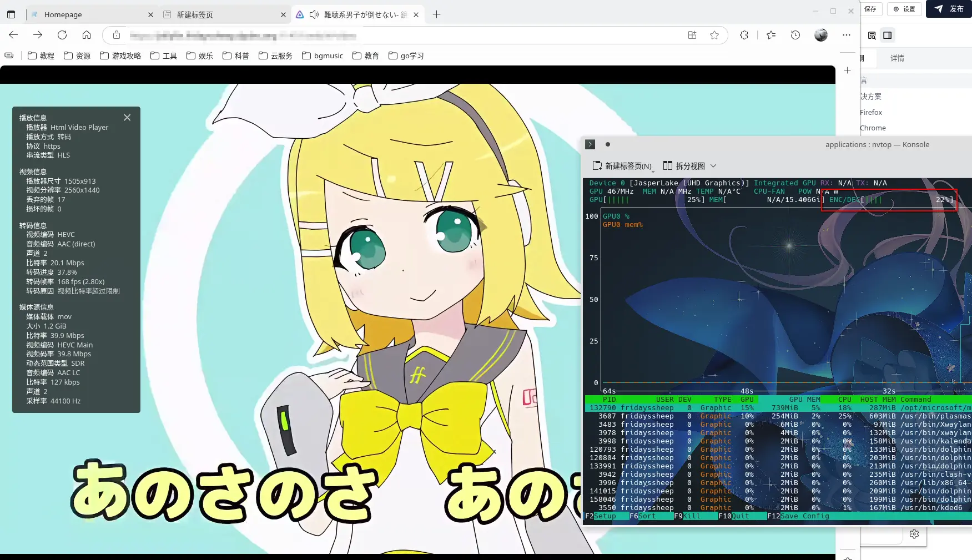972x560 pixels.
Task: Click the ENC/DEC utilization meter in nvtop
Action: click(x=888, y=200)
